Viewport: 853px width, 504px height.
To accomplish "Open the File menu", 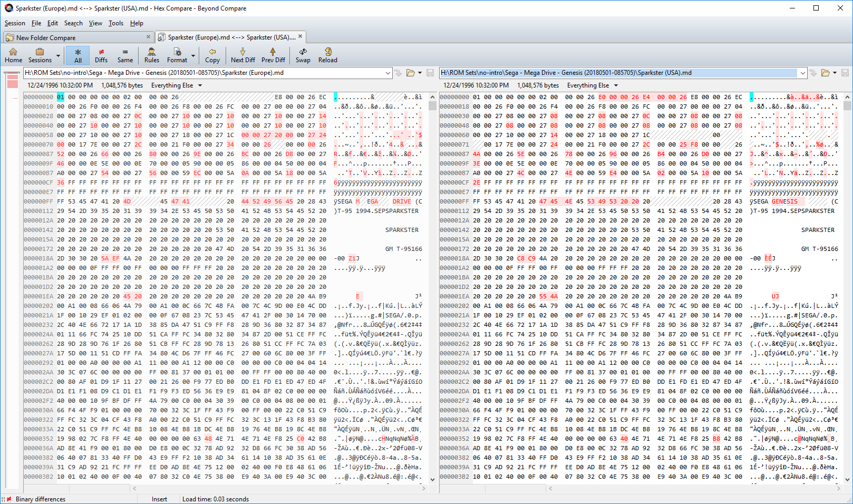I will (36, 23).
